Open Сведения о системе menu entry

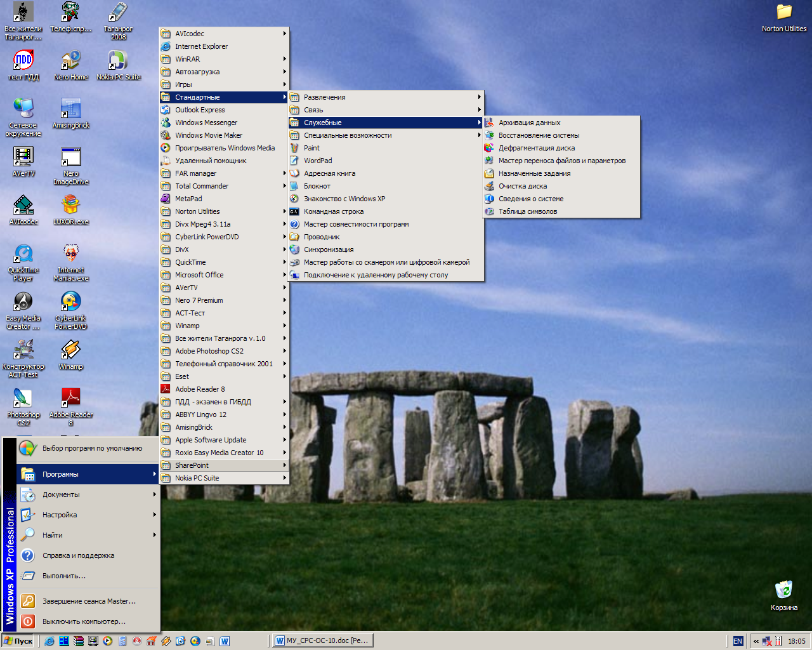tap(561, 199)
